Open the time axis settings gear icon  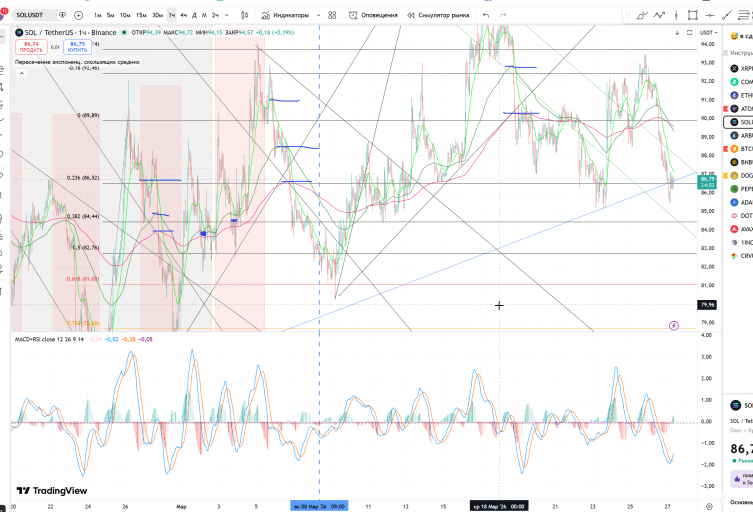[x=709, y=506]
